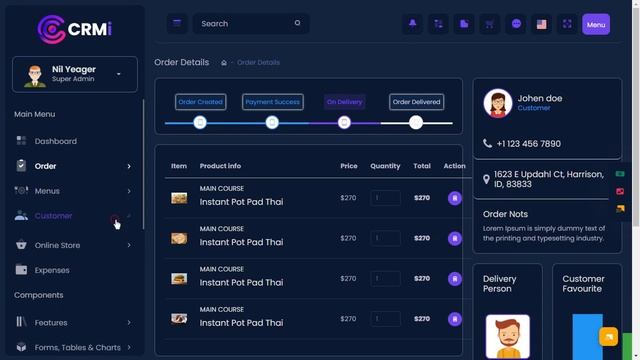Click the CRMi logo

click(x=74, y=29)
